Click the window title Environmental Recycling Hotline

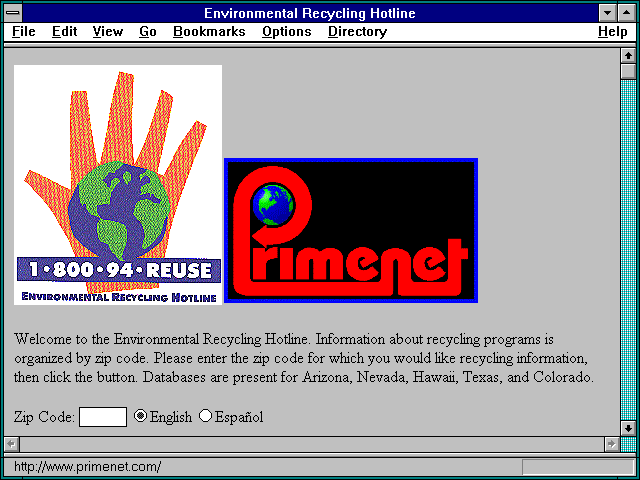point(310,13)
